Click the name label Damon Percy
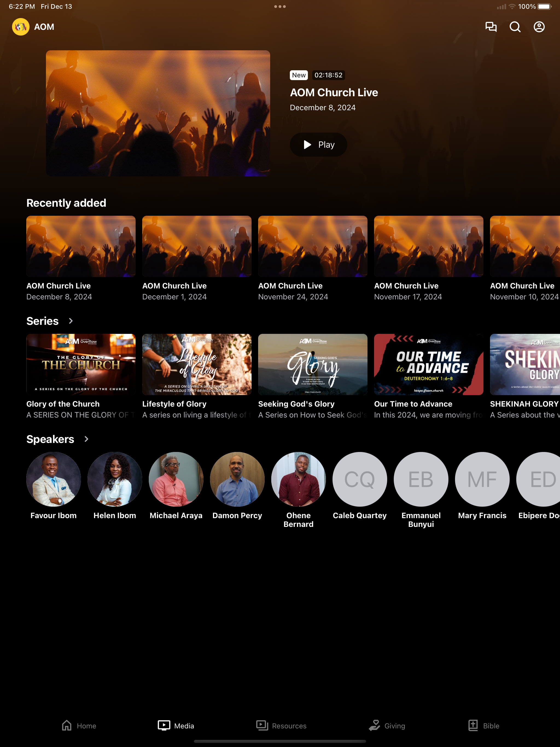Viewport: 560px width, 747px height. coord(237,515)
